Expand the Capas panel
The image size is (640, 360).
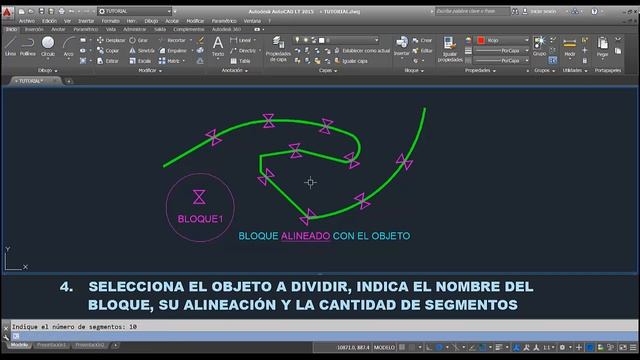click(328, 71)
